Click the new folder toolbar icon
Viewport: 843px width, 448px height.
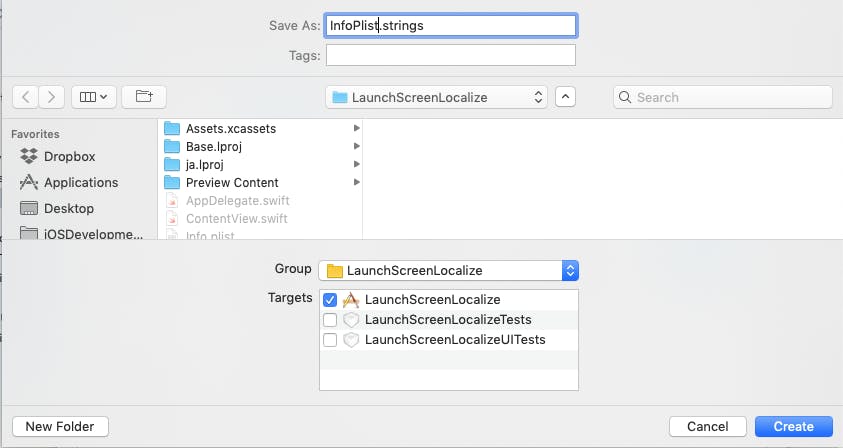(144, 97)
